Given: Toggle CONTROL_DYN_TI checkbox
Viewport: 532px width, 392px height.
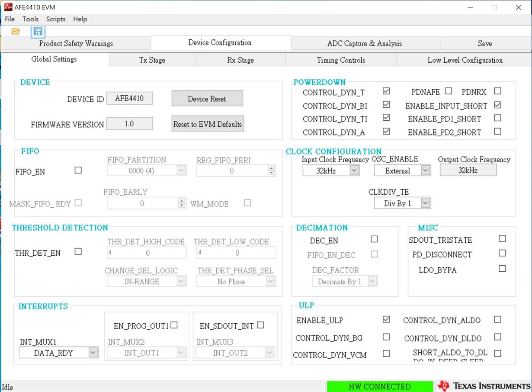Looking at the screenshot, I should click(386, 117).
